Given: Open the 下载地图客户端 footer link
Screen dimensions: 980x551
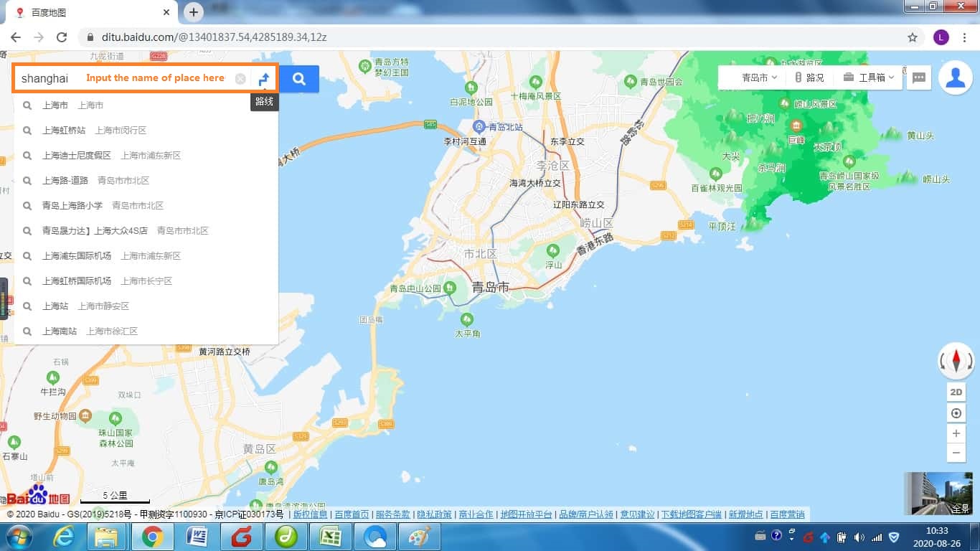Looking at the screenshot, I should (x=692, y=514).
